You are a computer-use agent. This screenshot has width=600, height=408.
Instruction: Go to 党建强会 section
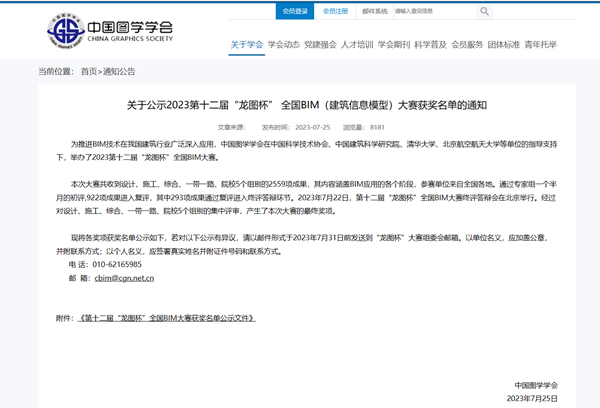point(319,45)
